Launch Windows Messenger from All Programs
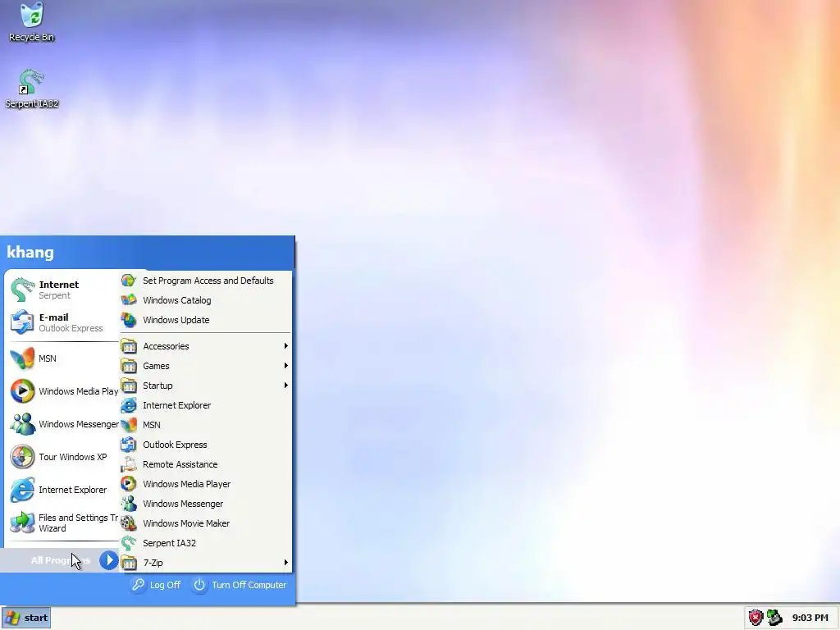This screenshot has height=630, width=840. point(206,504)
